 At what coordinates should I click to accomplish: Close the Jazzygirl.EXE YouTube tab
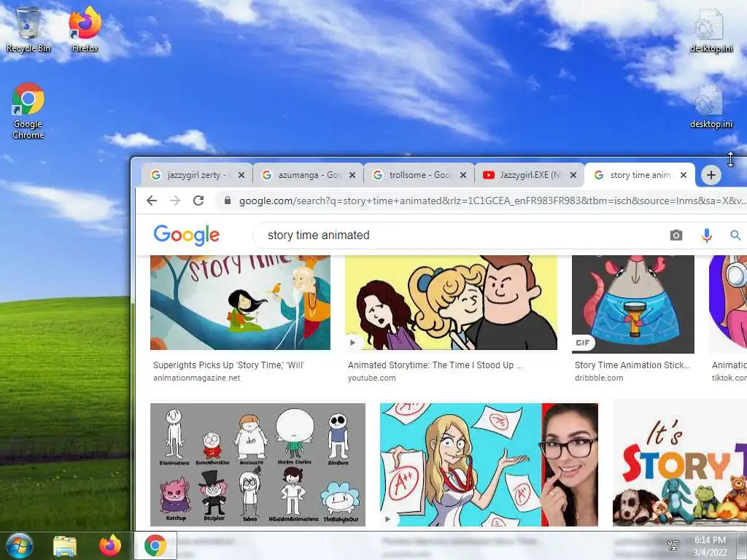point(573,175)
